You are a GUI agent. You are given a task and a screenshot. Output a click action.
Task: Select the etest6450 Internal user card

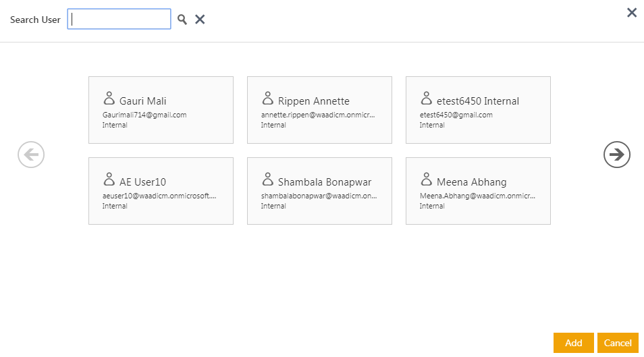pos(478,110)
